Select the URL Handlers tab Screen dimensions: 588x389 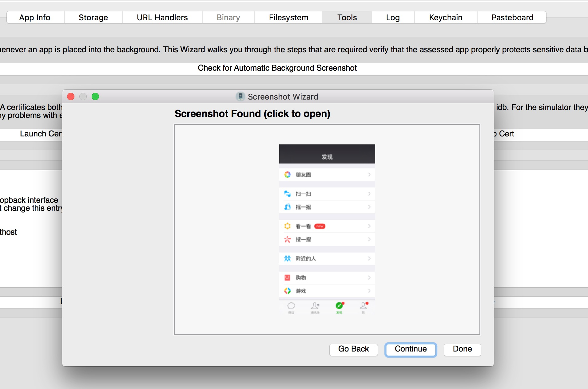(162, 18)
